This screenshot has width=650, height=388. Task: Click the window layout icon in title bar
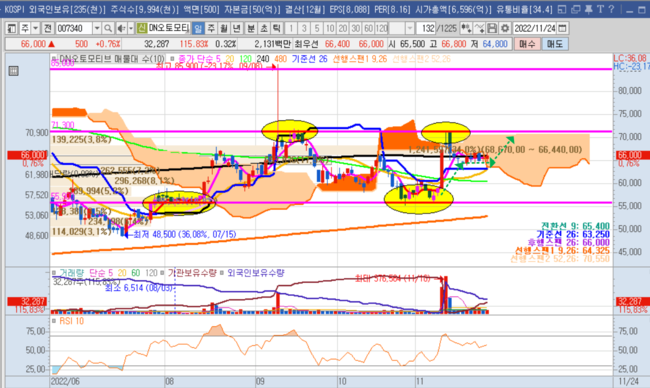pos(562,9)
